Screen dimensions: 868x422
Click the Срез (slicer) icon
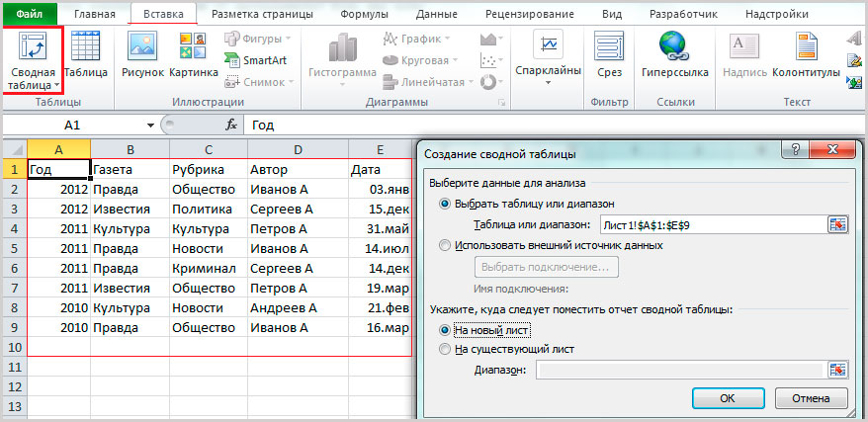tap(609, 45)
